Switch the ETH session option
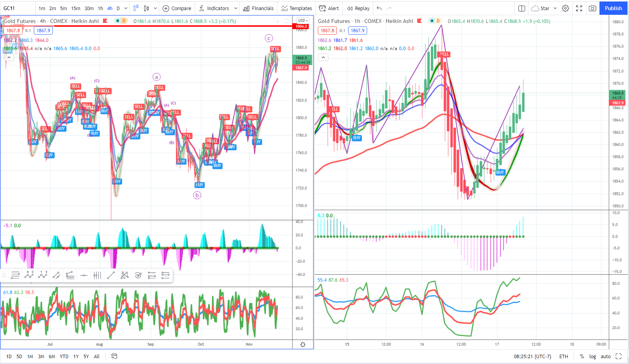Image resolution: width=629 pixels, height=364 pixels. 564,356
